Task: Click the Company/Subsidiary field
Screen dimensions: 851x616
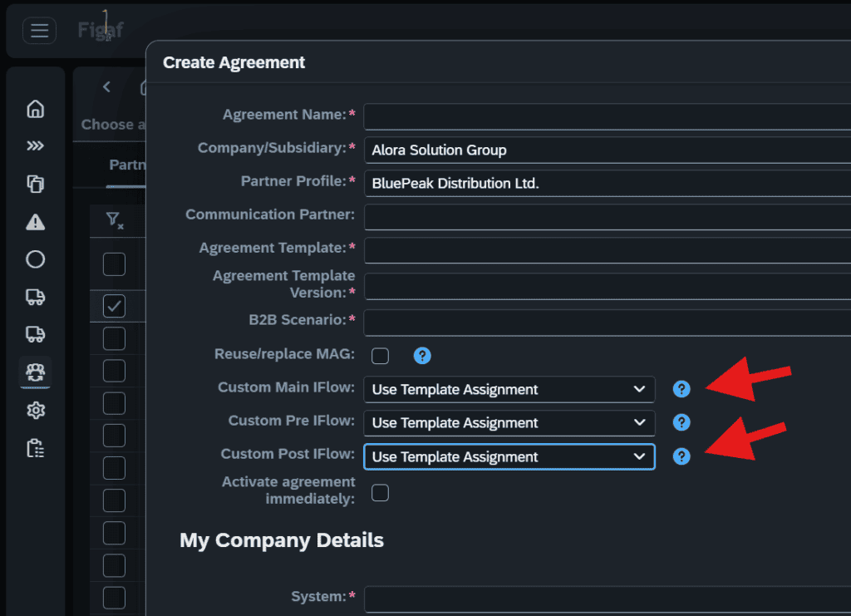Action: pyautogui.click(x=608, y=150)
